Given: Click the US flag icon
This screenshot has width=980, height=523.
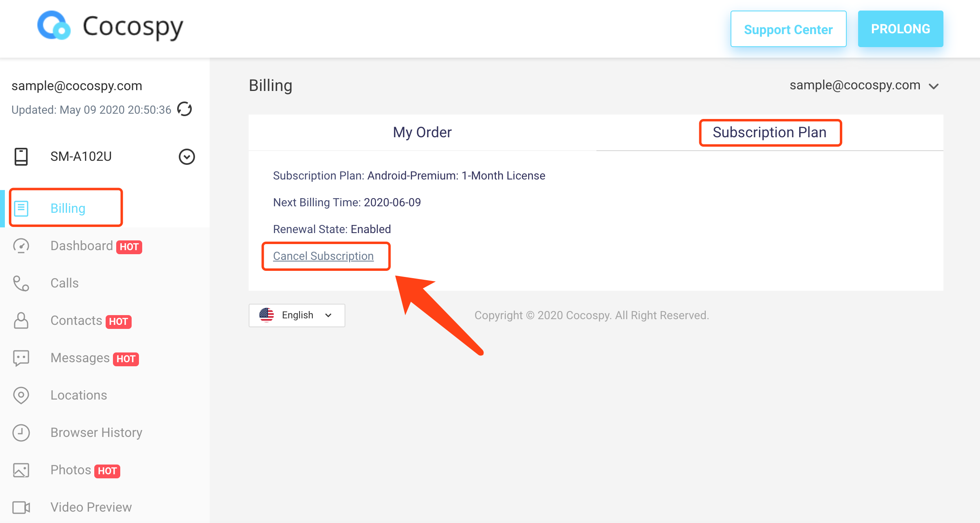Looking at the screenshot, I should (267, 315).
